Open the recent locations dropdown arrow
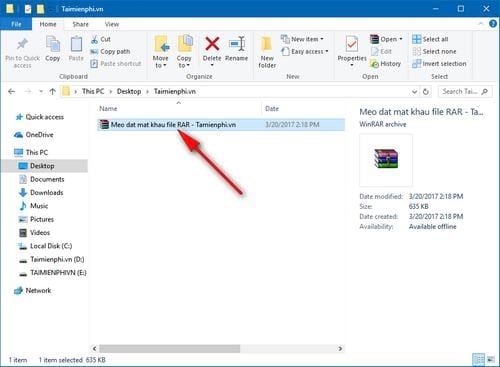 41,91
